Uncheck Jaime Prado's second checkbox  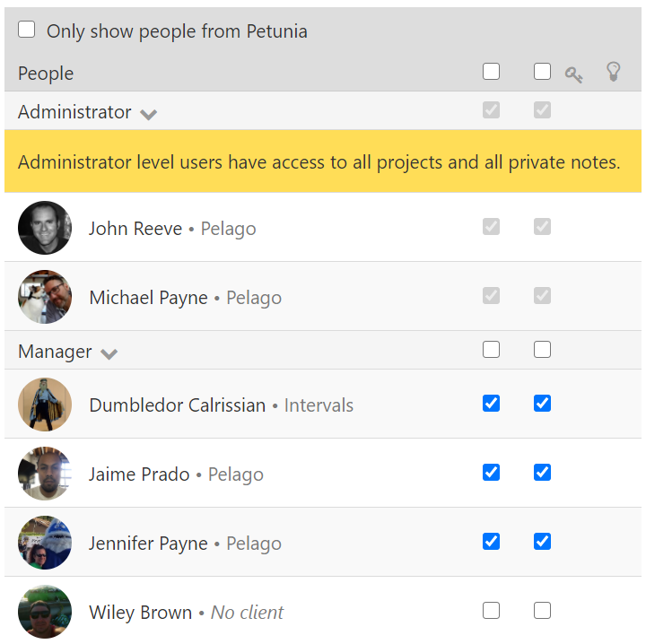coord(542,473)
